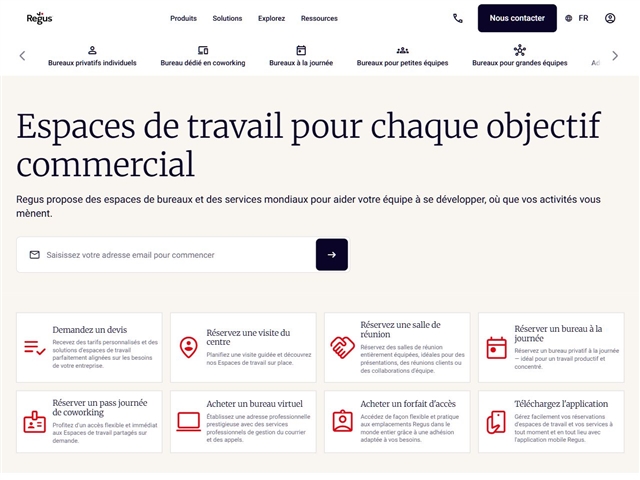Click the Nous contacter button
Viewport: 640px width, 480px height.
[517, 18]
